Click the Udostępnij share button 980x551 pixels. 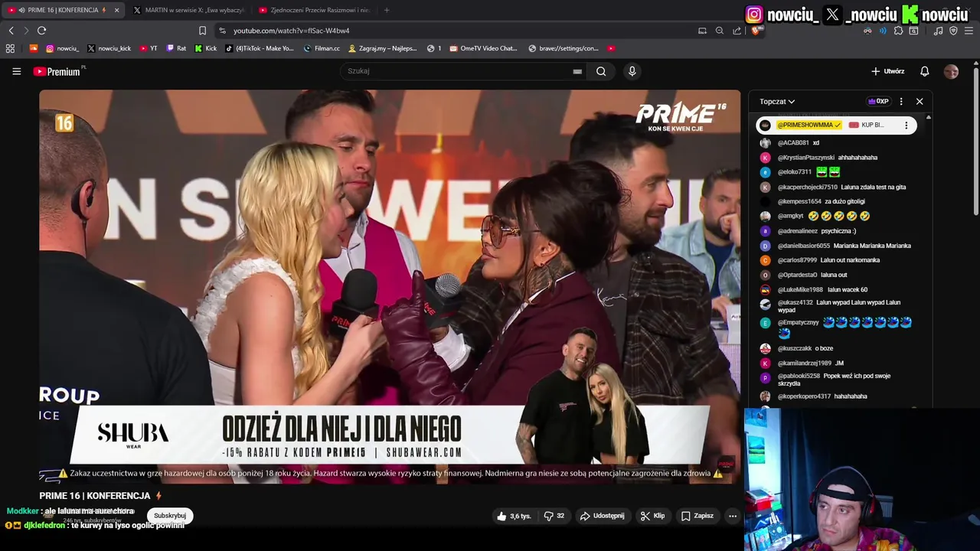(602, 516)
